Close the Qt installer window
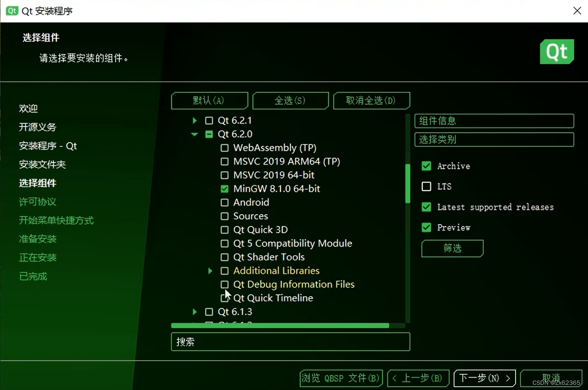The width and height of the screenshot is (588, 390). point(577,10)
